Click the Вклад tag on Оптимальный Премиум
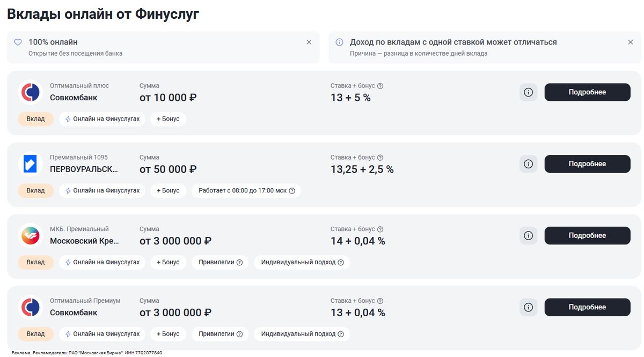 [36, 334]
